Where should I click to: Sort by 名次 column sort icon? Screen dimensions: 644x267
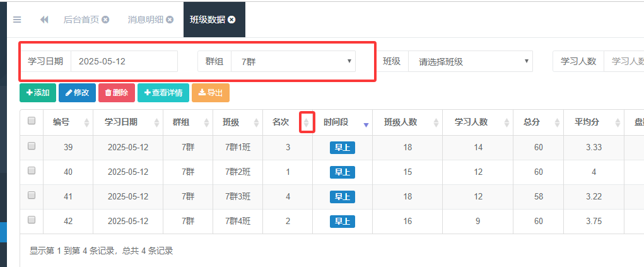coord(307,122)
